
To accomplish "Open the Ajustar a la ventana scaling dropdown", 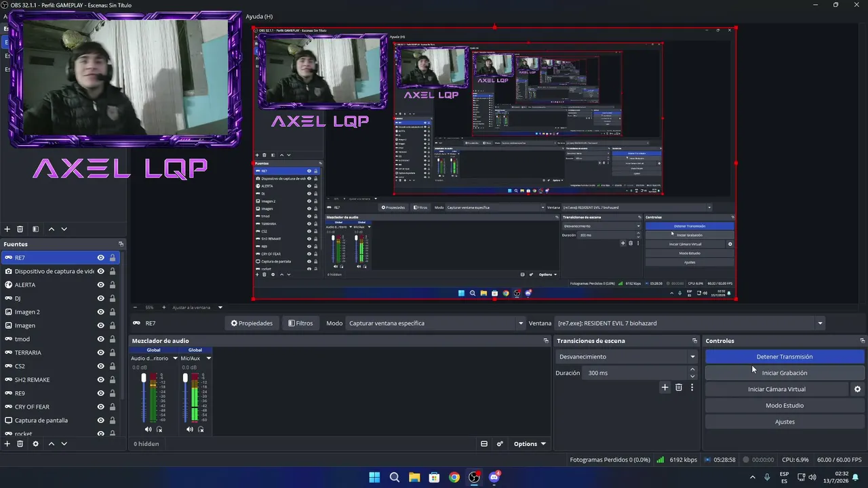I will point(197,307).
